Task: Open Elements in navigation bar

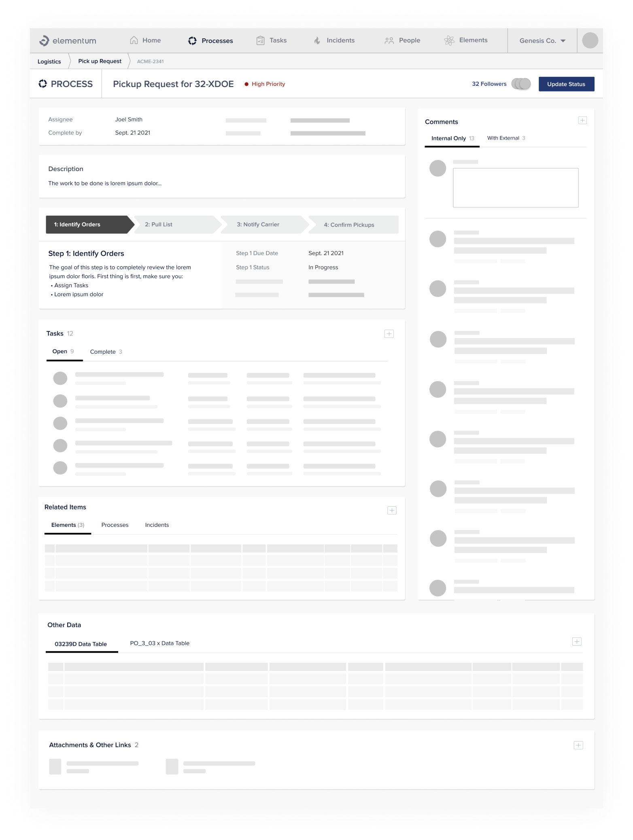Action: pyautogui.click(x=473, y=40)
